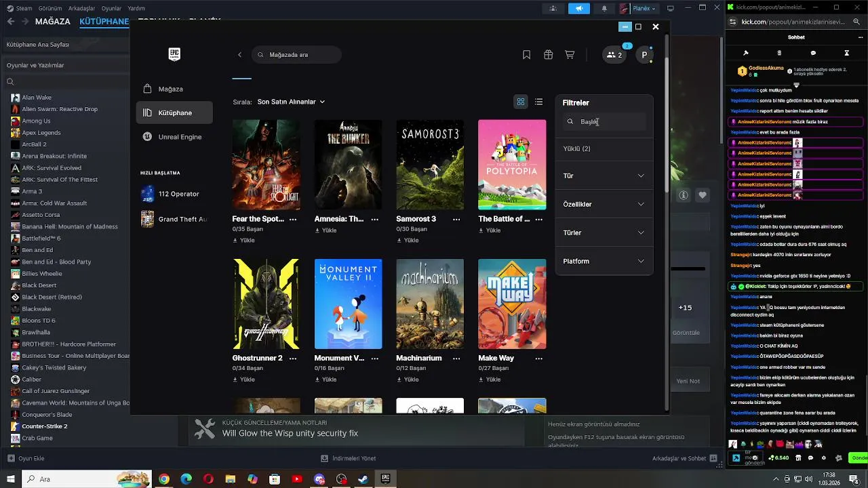Click the Windows taskbar search box
The height and width of the screenshot is (488, 868).
tap(86, 479)
